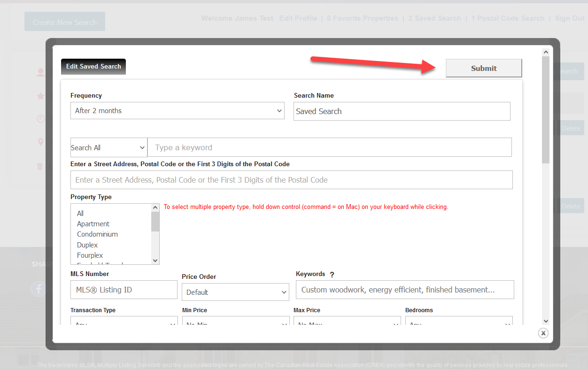Open the Frequency dropdown
This screenshot has width=588, height=369.
click(177, 111)
